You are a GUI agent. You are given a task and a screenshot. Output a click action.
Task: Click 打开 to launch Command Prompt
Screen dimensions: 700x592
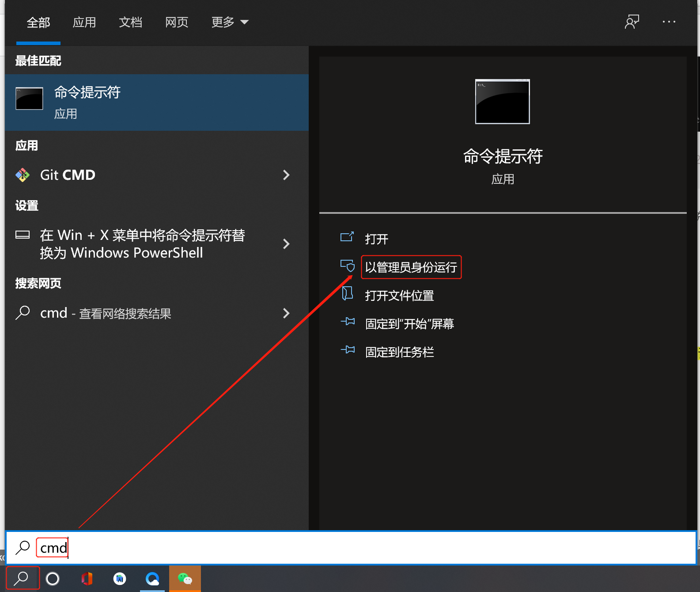pos(377,239)
